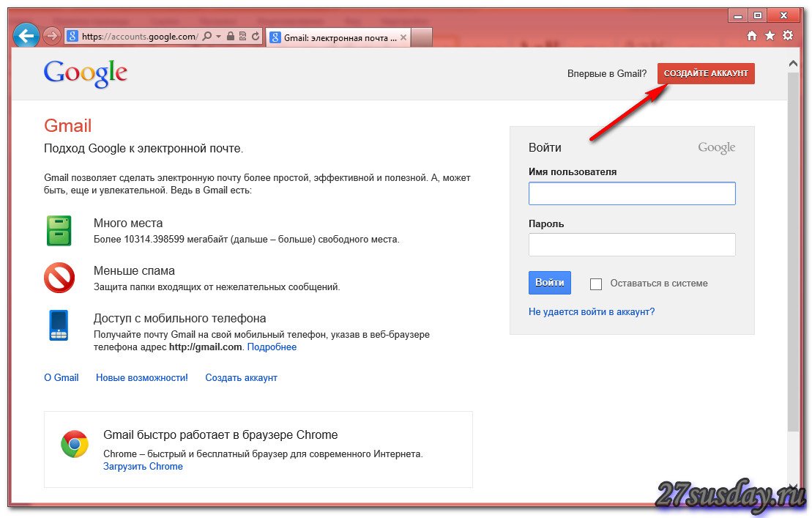This screenshot has height=518, width=812.
Task: Open the browser Home page icon
Action: [x=751, y=36]
